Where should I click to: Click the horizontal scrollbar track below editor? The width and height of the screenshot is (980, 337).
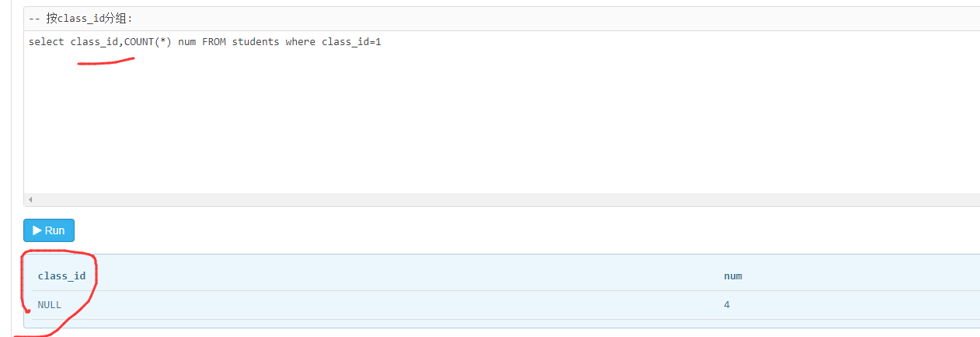(497, 200)
